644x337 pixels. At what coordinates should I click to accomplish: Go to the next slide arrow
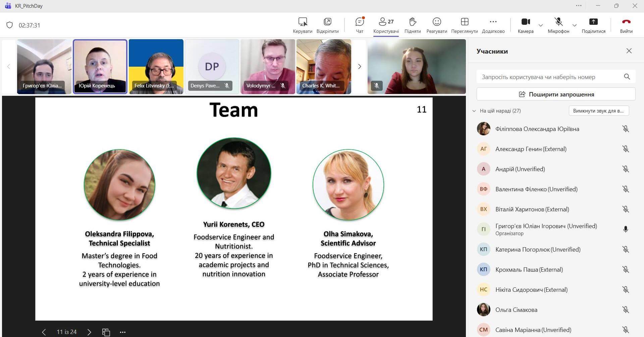89,332
